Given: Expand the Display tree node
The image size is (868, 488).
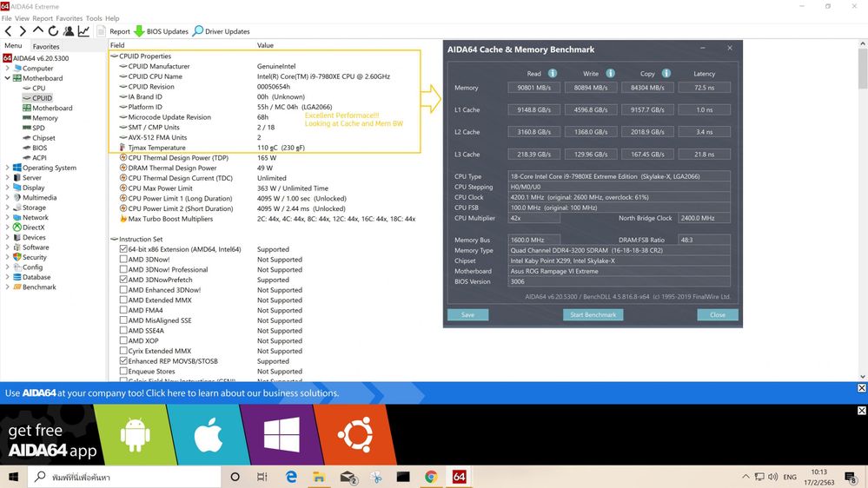Looking at the screenshot, I should pos(8,188).
